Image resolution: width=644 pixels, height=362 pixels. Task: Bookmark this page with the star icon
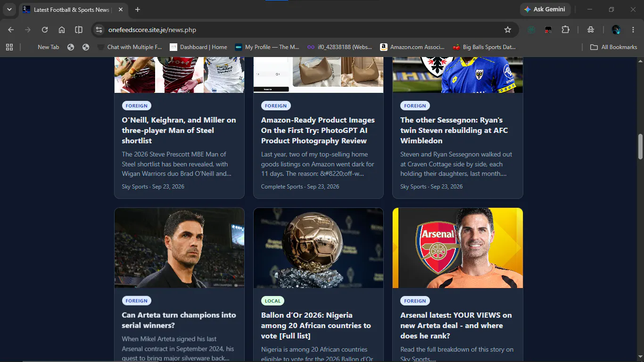coord(508,30)
